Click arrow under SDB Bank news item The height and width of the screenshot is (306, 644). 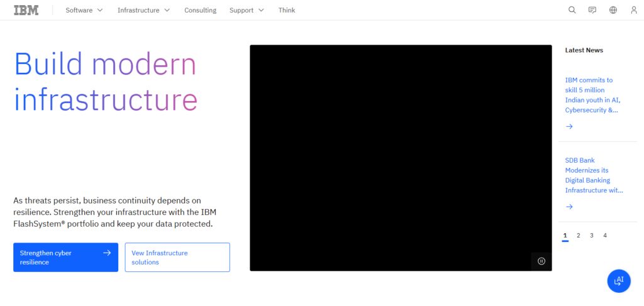pos(569,207)
